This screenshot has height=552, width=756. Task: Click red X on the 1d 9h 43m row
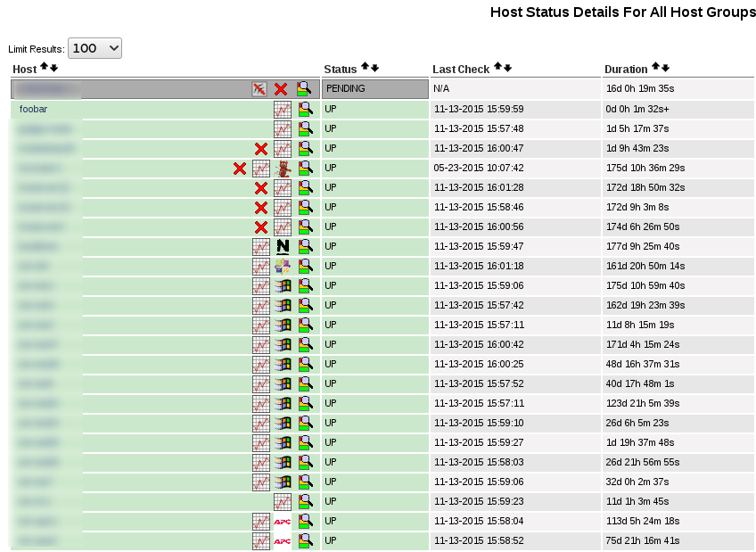261,148
